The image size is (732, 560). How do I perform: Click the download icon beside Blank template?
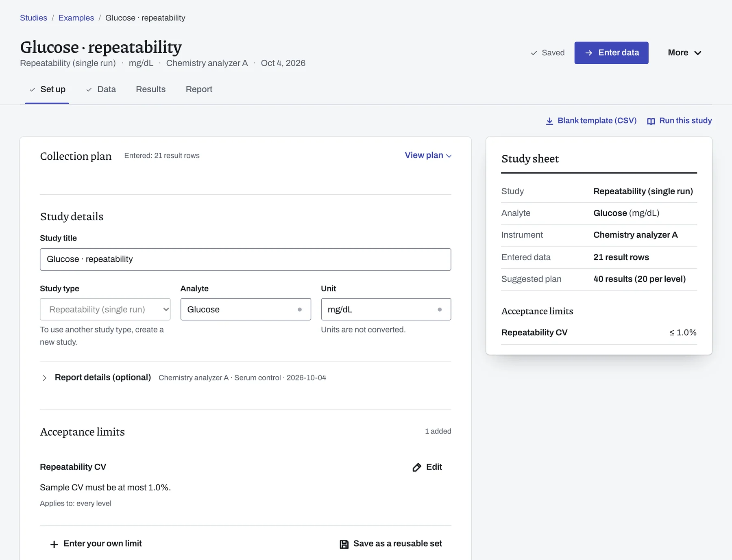pos(549,121)
